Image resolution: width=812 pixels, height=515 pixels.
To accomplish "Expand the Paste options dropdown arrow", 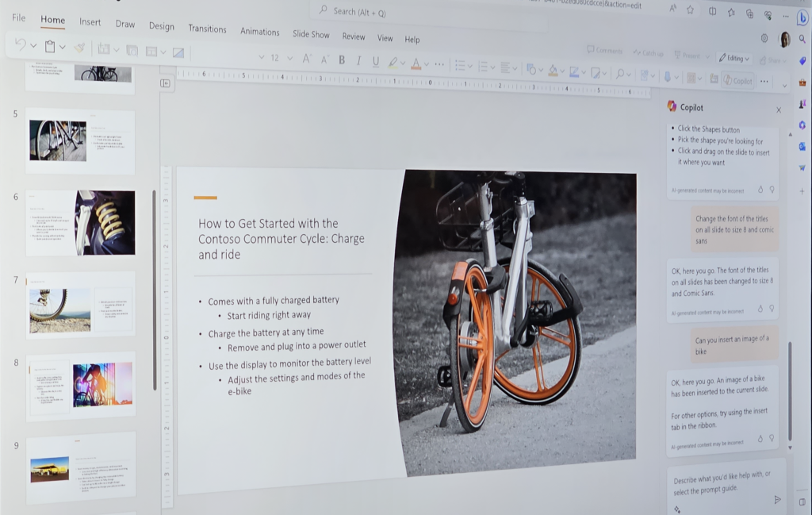I will tap(62, 47).
